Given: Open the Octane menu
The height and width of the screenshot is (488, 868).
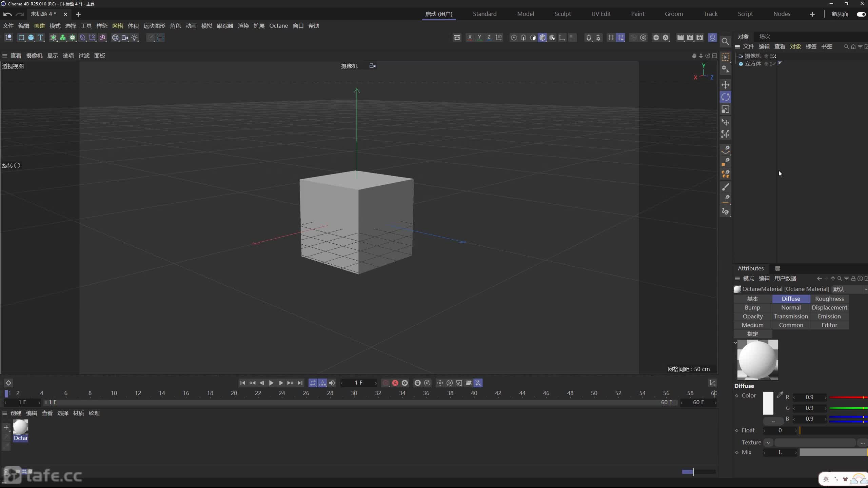Looking at the screenshot, I should tap(278, 26).
